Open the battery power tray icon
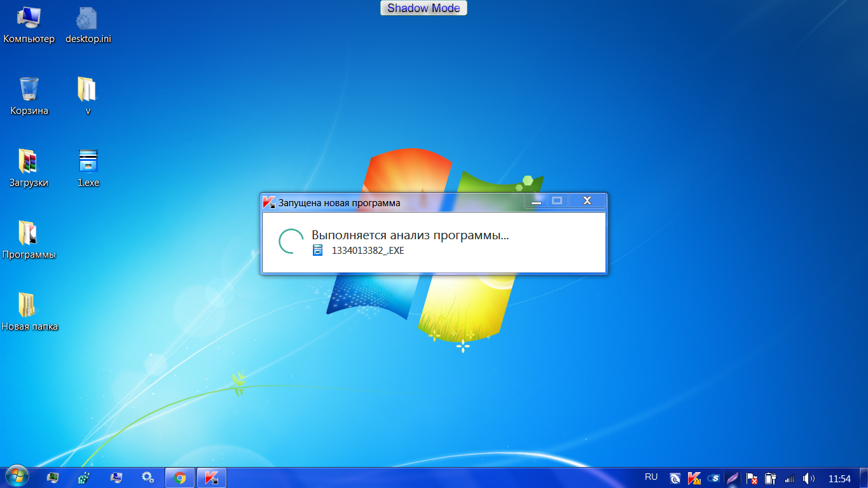Image resolution: width=868 pixels, height=488 pixels. pos(771,478)
